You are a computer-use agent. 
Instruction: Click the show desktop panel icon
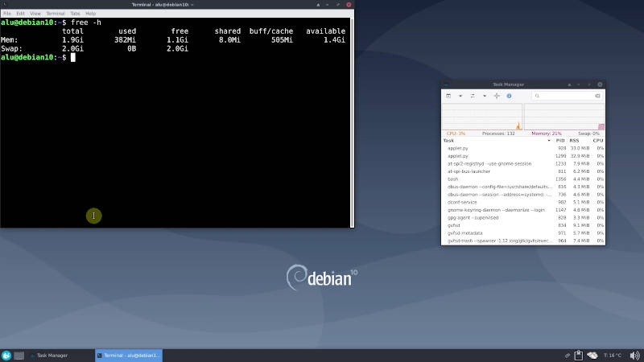pos(19,356)
